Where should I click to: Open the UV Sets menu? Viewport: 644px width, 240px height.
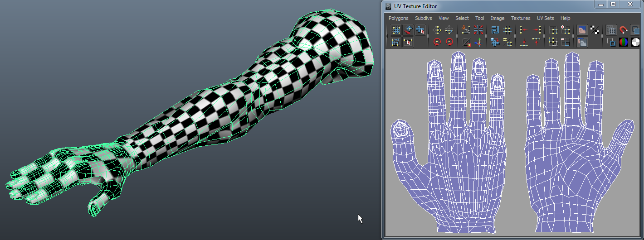(x=545, y=18)
